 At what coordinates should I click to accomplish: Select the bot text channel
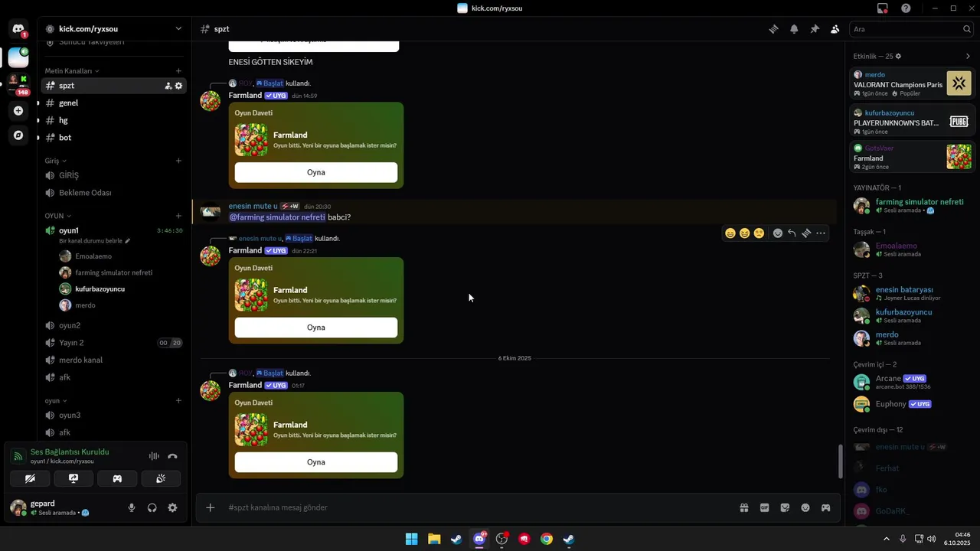coord(113,138)
